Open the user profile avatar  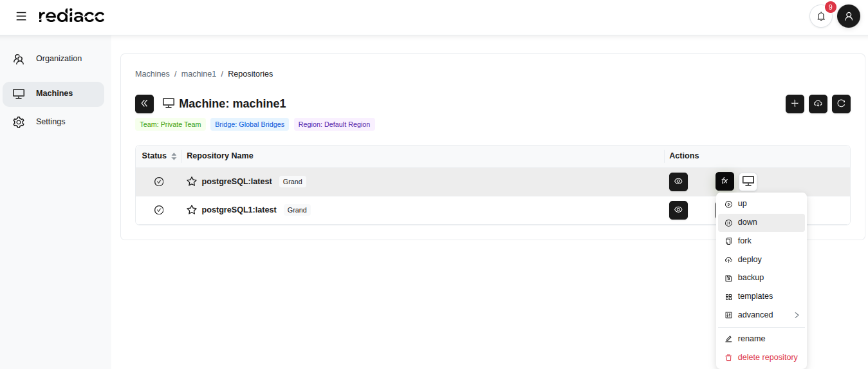(x=848, y=16)
